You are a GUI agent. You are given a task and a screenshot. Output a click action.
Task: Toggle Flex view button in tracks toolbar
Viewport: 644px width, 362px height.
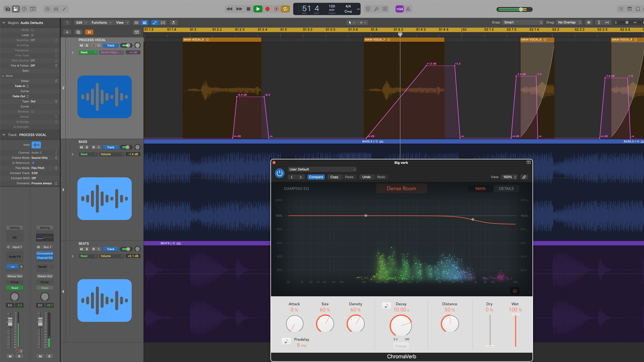click(163, 22)
